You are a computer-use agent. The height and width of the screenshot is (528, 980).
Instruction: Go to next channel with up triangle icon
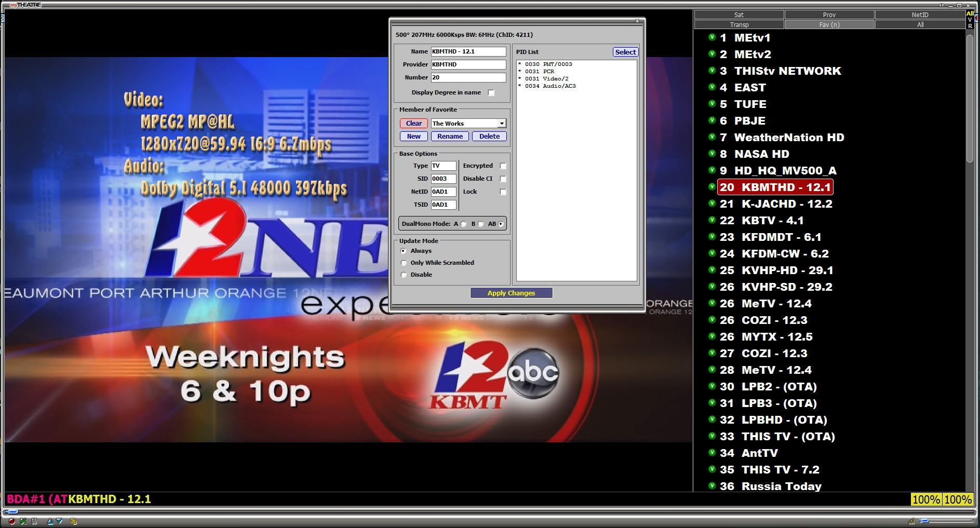(50, 521)
